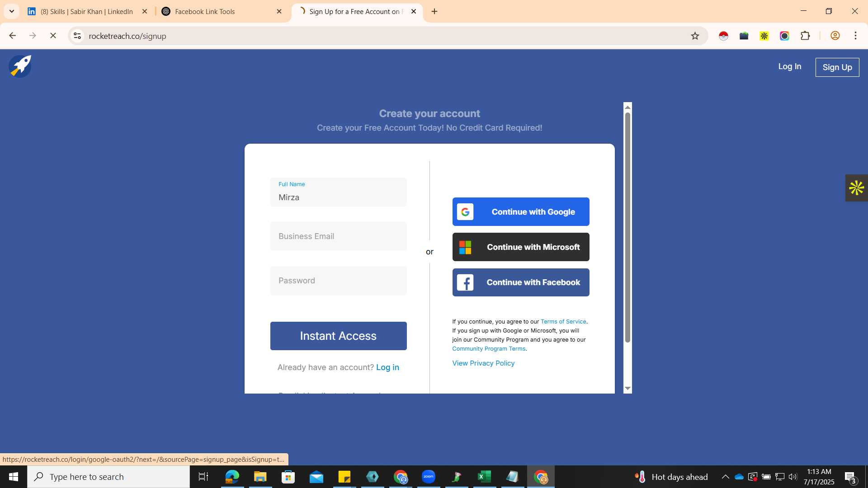The width and height of the screenshot is (868, 488).
Task: Go back to the previous page
Action: (x=12, y=36)
